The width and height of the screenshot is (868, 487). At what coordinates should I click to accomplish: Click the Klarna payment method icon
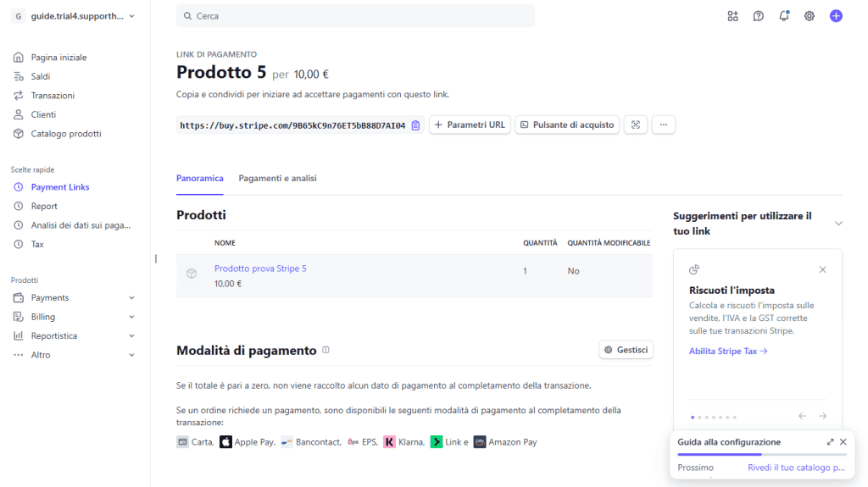(x=389, y=441)
